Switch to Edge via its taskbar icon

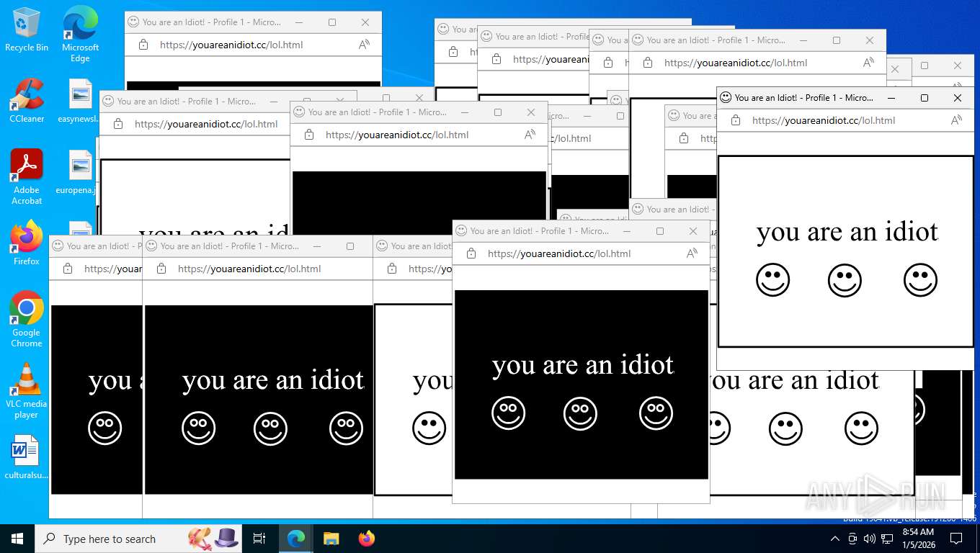click(x=295, y=539)
